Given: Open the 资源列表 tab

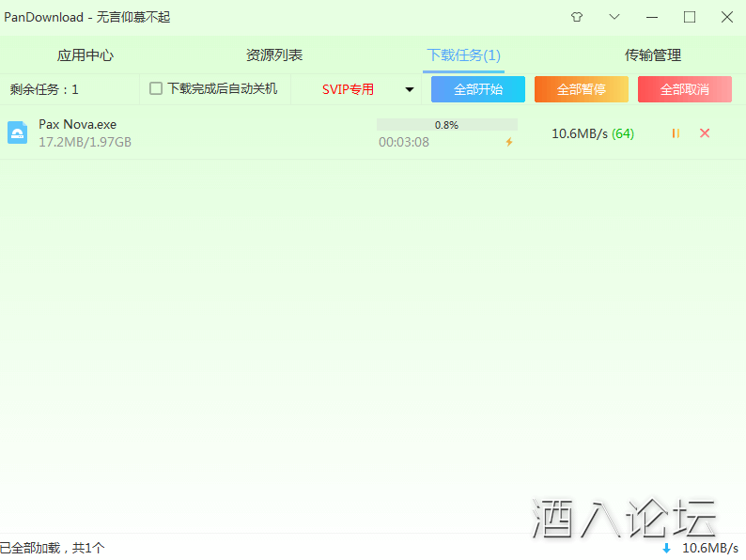Looking at the screenshot, I should 274,55.
